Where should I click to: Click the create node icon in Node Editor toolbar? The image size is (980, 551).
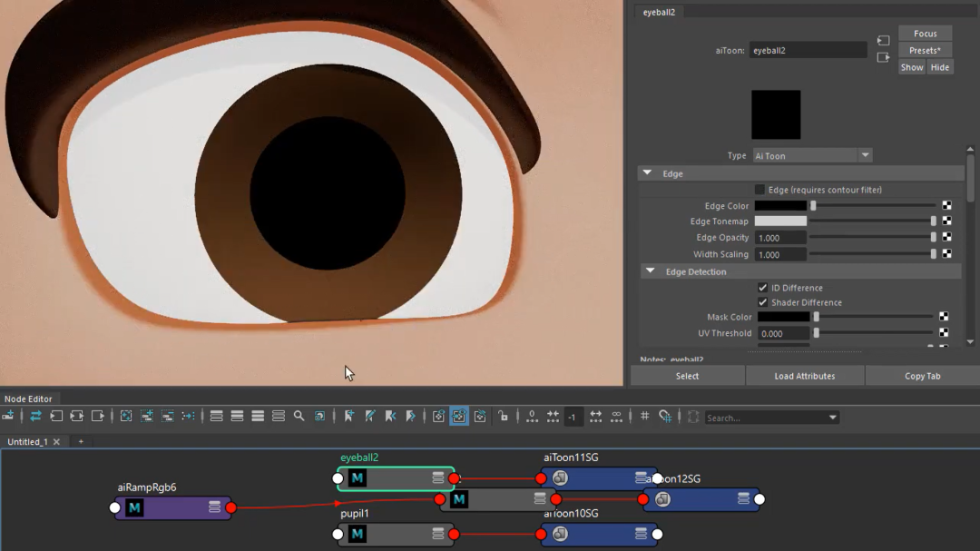coord(8,416)
